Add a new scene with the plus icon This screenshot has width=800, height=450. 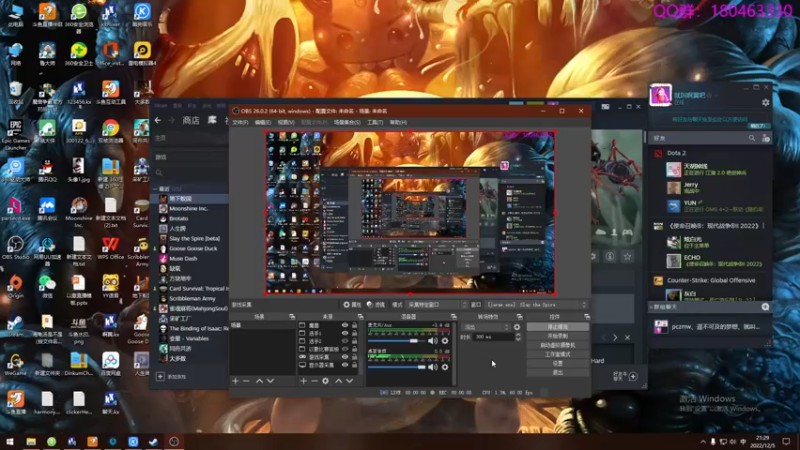coord(235,381)
